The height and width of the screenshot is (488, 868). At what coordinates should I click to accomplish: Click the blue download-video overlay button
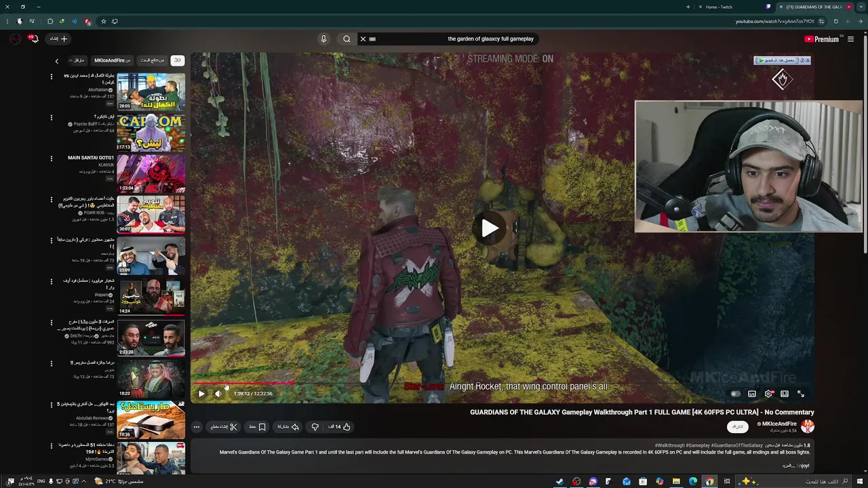pyautogui.click(x=778, y=60)
